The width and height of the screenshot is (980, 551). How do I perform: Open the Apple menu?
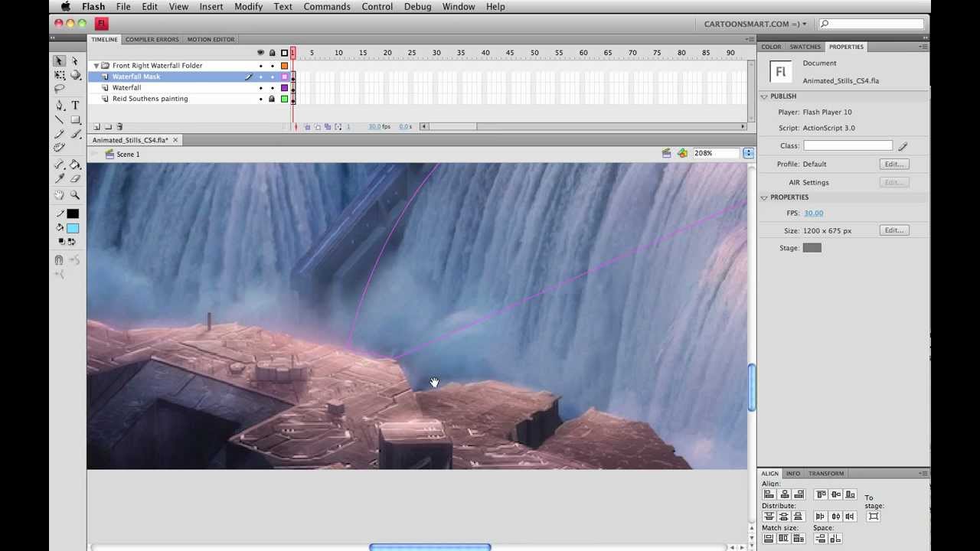click(66, 7)
